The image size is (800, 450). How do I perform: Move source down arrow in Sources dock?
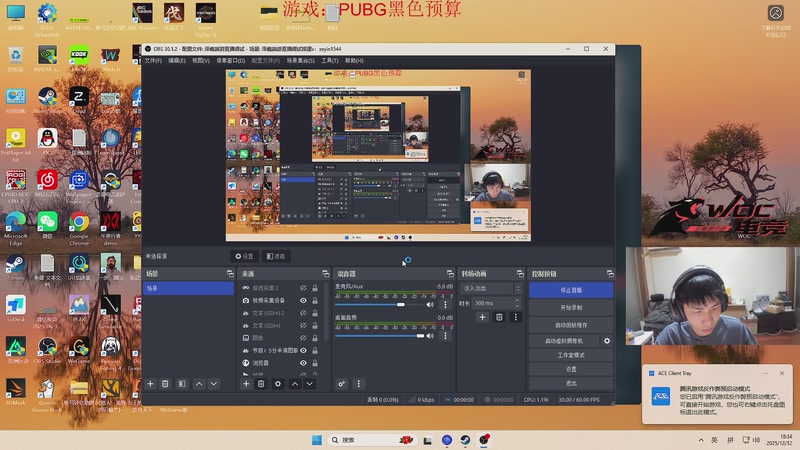310,384
